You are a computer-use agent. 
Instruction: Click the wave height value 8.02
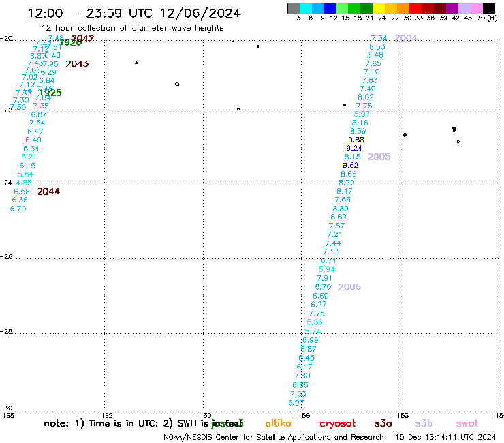point(366,97)
